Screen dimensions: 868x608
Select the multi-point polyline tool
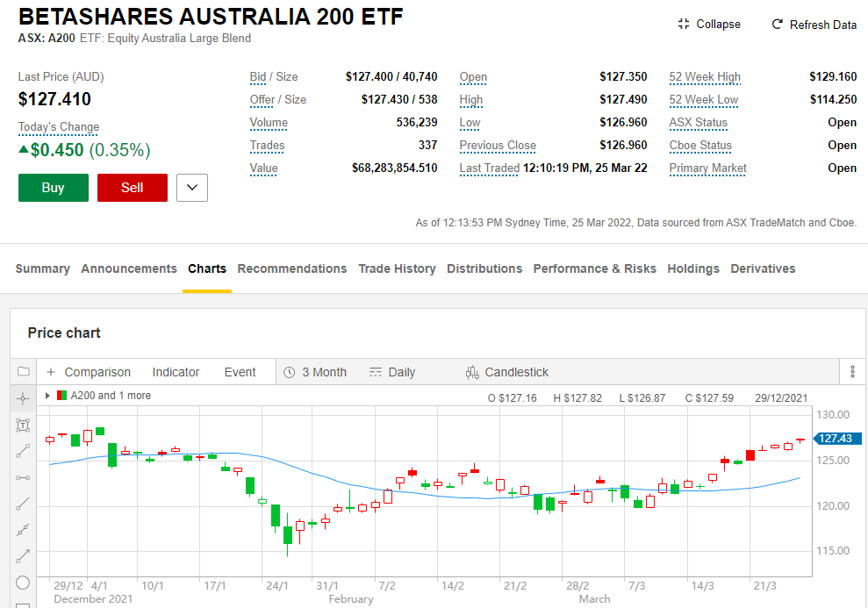(x=23, y=530)
